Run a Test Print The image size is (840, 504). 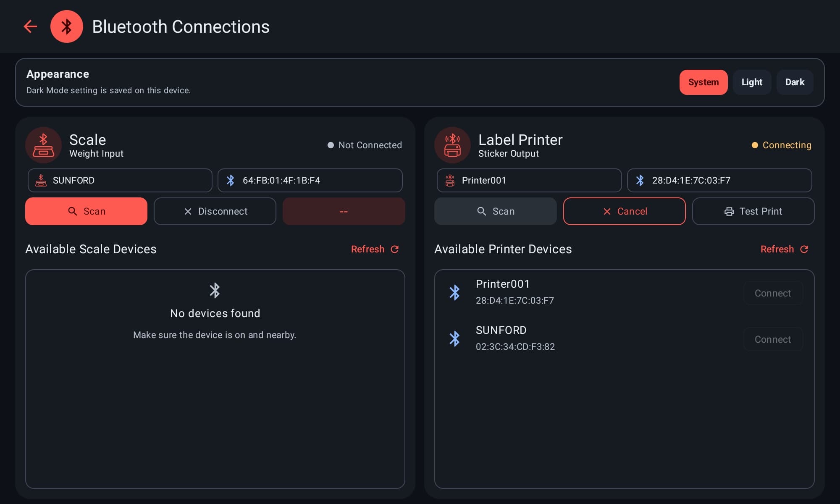[753, 211]
